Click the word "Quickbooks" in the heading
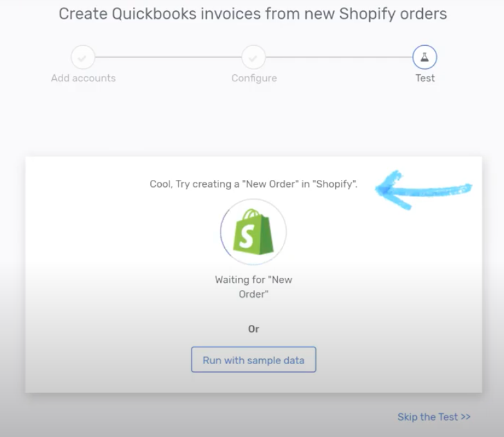The width and height of the screenshot is (504, 437). [154, 14]
